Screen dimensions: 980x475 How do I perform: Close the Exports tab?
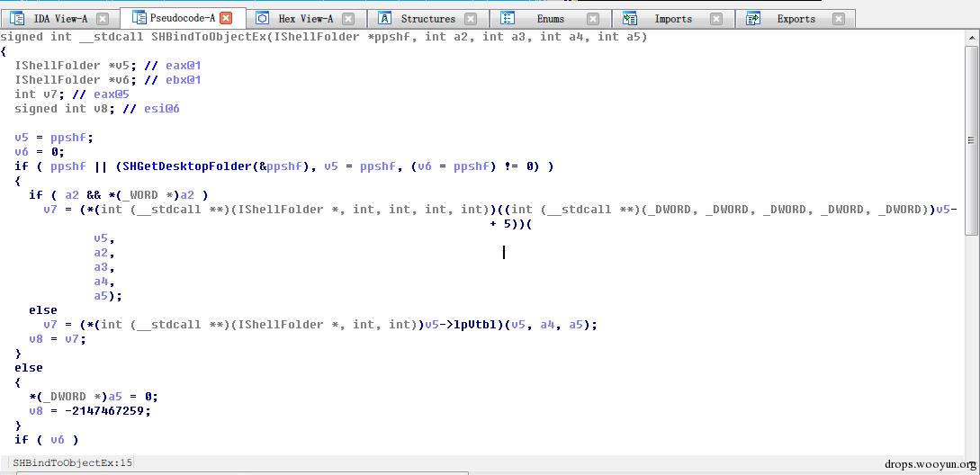tap(839, 19)
